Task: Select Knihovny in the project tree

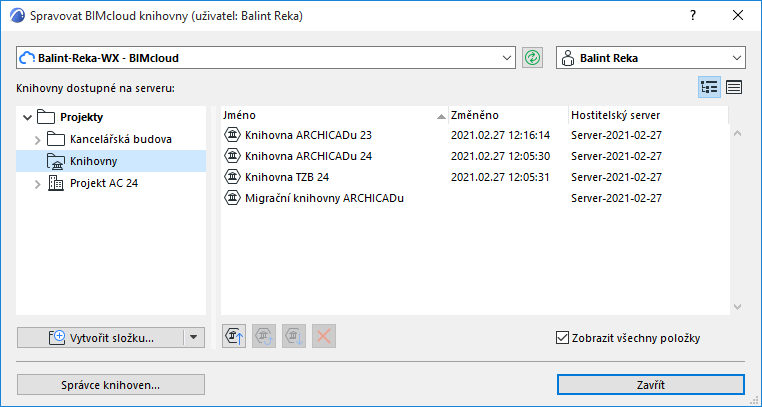Action: pos(111,161)
